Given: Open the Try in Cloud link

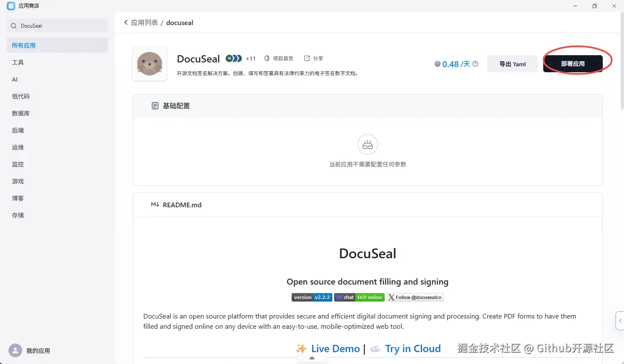Looking at the screenshot, I should click(x=413, y=349).
